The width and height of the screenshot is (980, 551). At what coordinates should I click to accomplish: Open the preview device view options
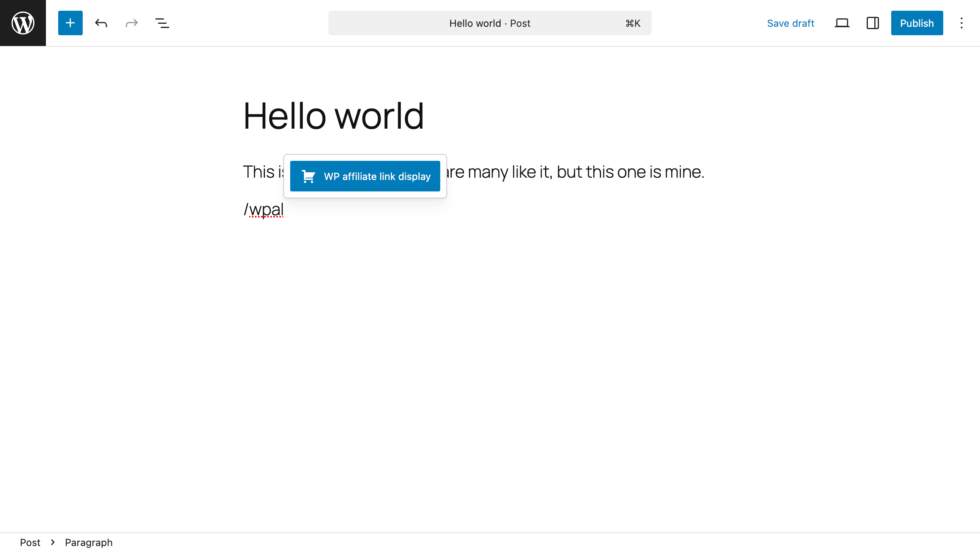click(842, 23)
